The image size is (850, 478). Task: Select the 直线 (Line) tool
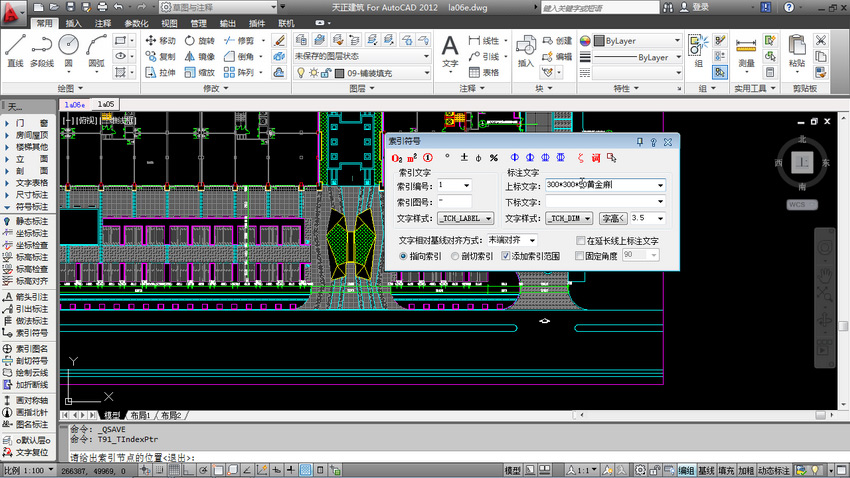[x=15, y=51]
